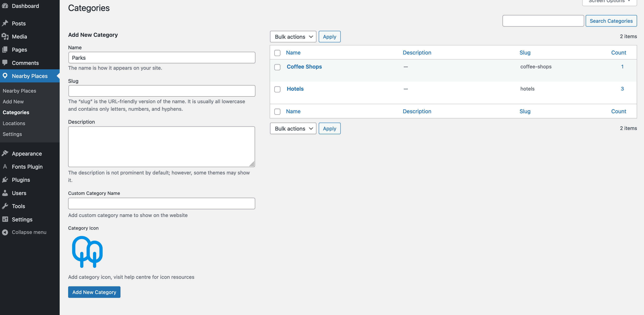Open the top Bulk actions dropdown
This screenshot has height=315, width=644.
pyautogui.click(x=293, y=37)
